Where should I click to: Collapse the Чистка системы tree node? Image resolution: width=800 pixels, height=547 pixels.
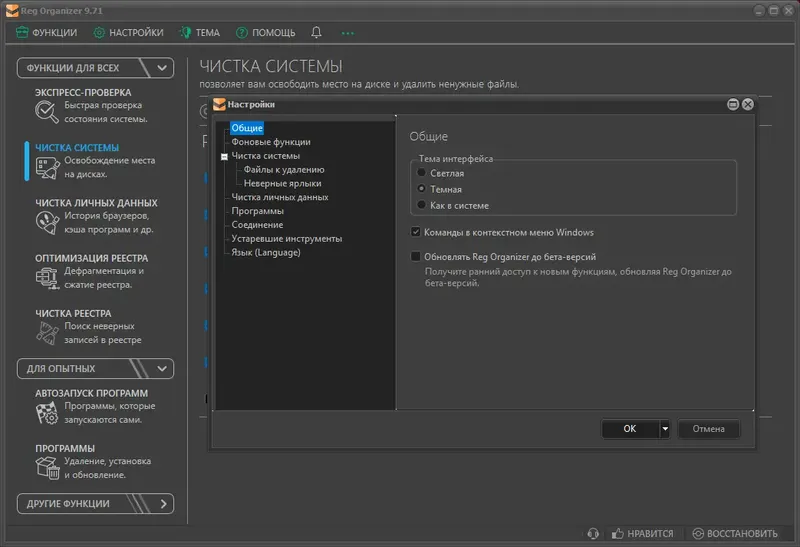pyautogui.click(x=224, y=157)
